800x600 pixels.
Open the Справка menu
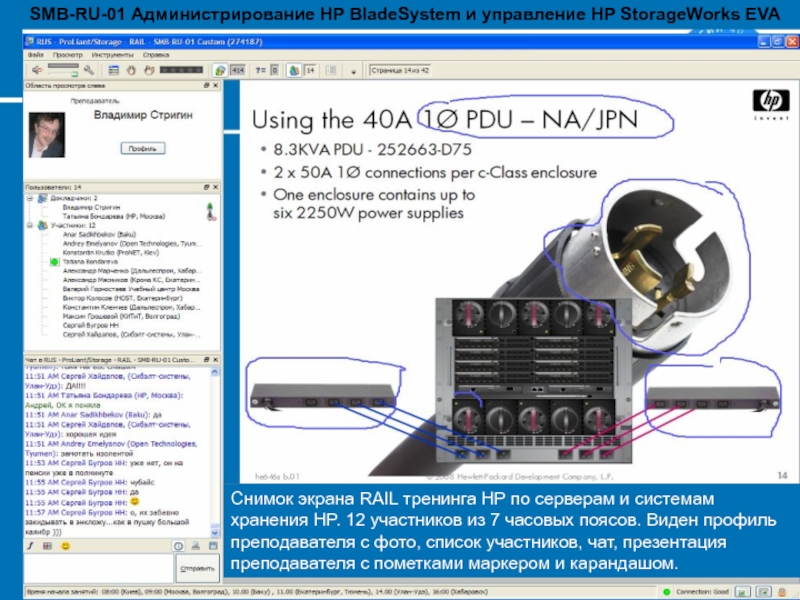tap(156, 55)
